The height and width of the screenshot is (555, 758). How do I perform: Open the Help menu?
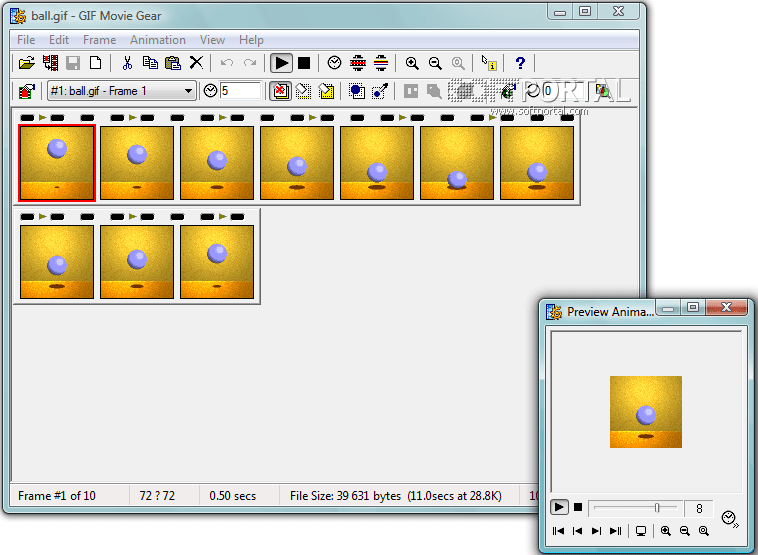tap(251, 40)
